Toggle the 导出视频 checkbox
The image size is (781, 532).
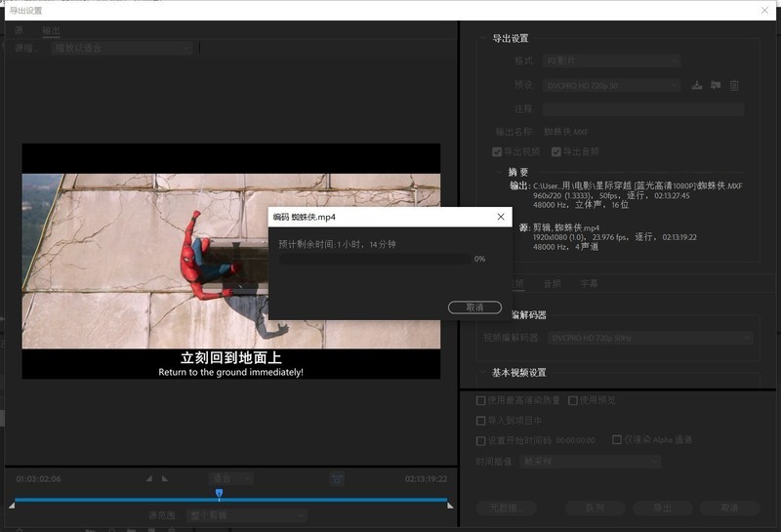[497, 152]
